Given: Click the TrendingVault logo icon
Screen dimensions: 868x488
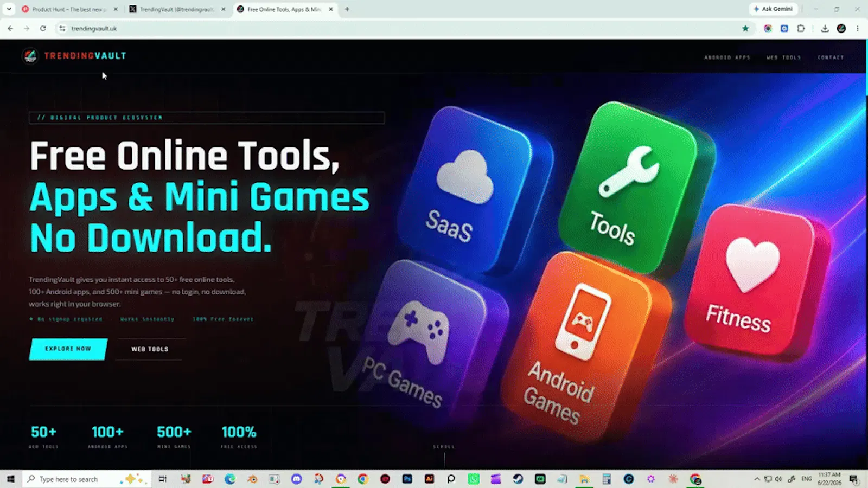Looking at the screenshot, I should click(30, 56).
